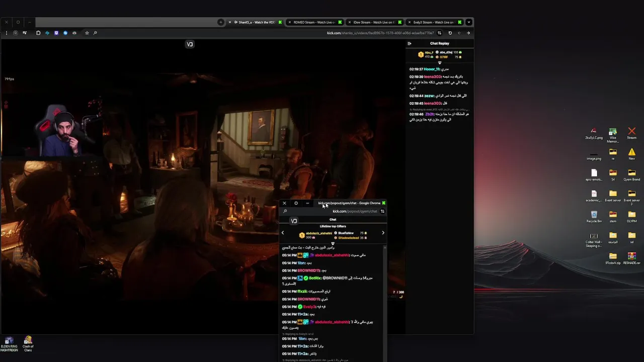Open Wise Memory shortcut on desktop
The image size is (644, 362).
[x=613, y=135]
